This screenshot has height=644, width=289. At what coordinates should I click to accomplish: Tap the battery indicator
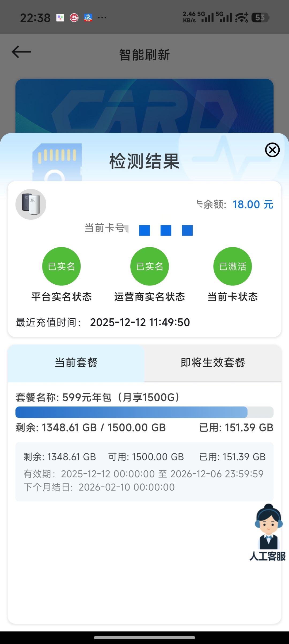260,18
